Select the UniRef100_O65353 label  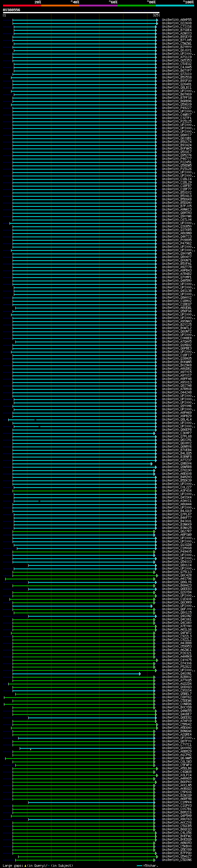[176, 61]
